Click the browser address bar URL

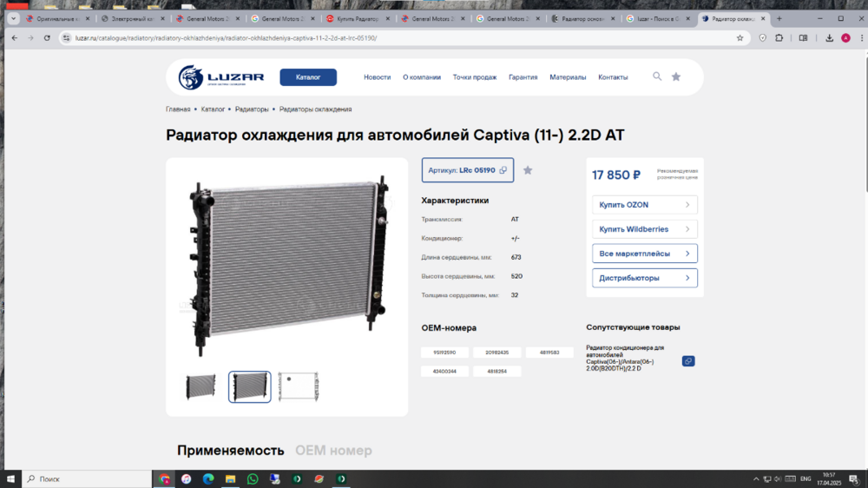pyautogui.click(x=226, y=38)
